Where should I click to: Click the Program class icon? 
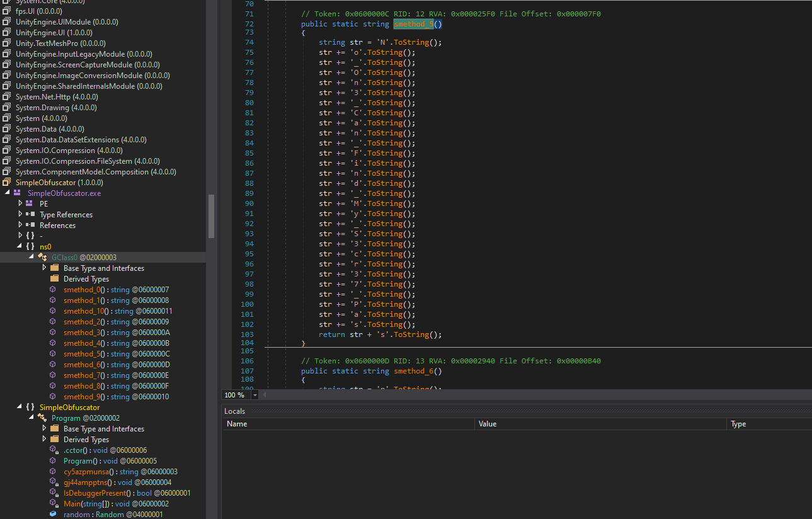(x=42, y=418)
